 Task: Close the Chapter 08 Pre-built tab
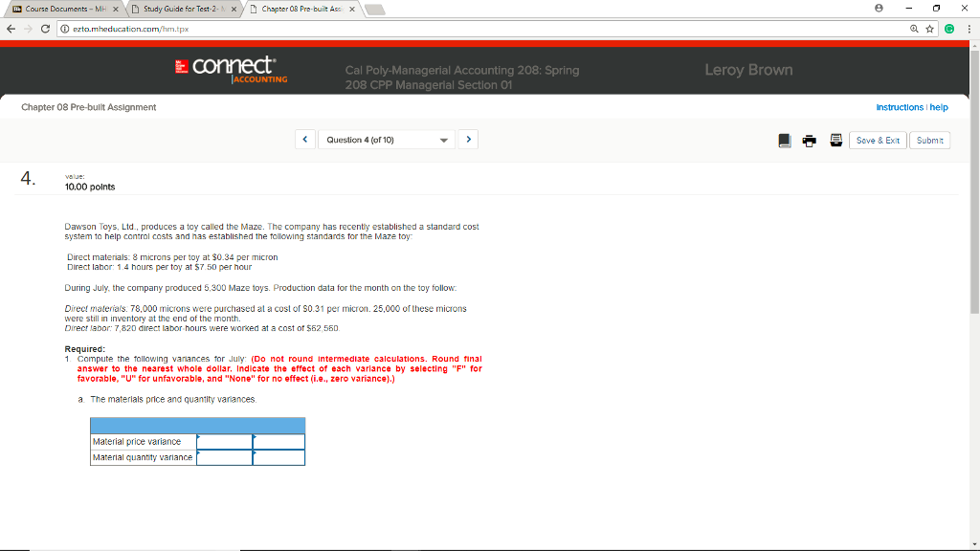[352, 9]
